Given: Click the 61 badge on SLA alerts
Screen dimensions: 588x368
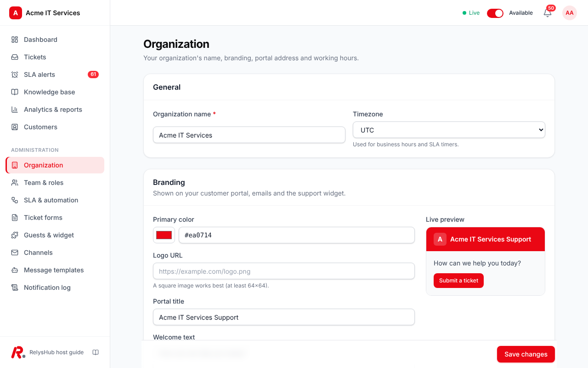Looking at the screenshot, I should point(93,75).
